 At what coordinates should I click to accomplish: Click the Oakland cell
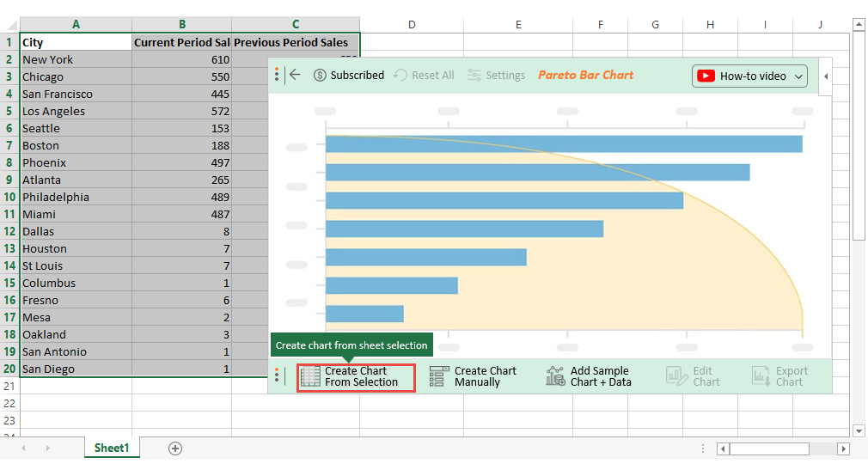click(76, 334)
